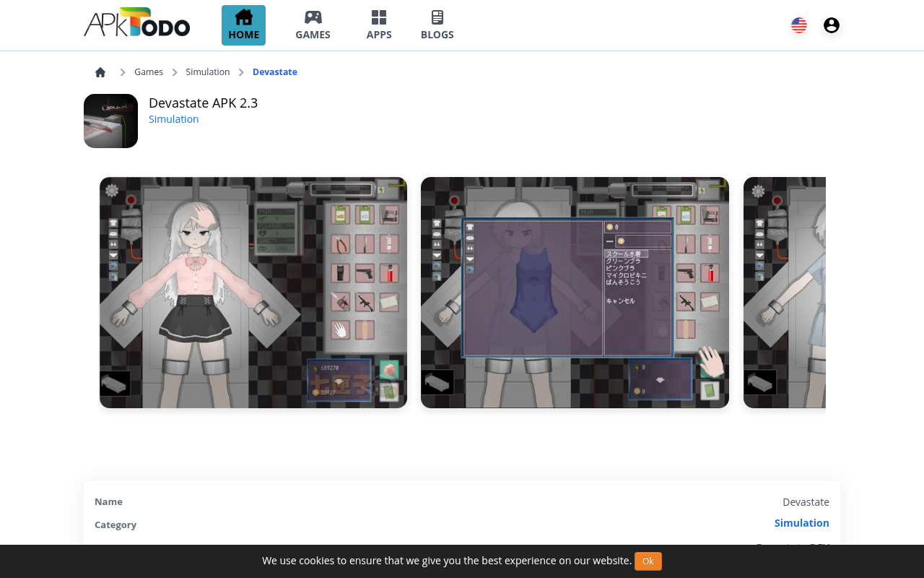Open the BLOGS menu item
This screenshot has height=578, width=924.
[437, 25]
